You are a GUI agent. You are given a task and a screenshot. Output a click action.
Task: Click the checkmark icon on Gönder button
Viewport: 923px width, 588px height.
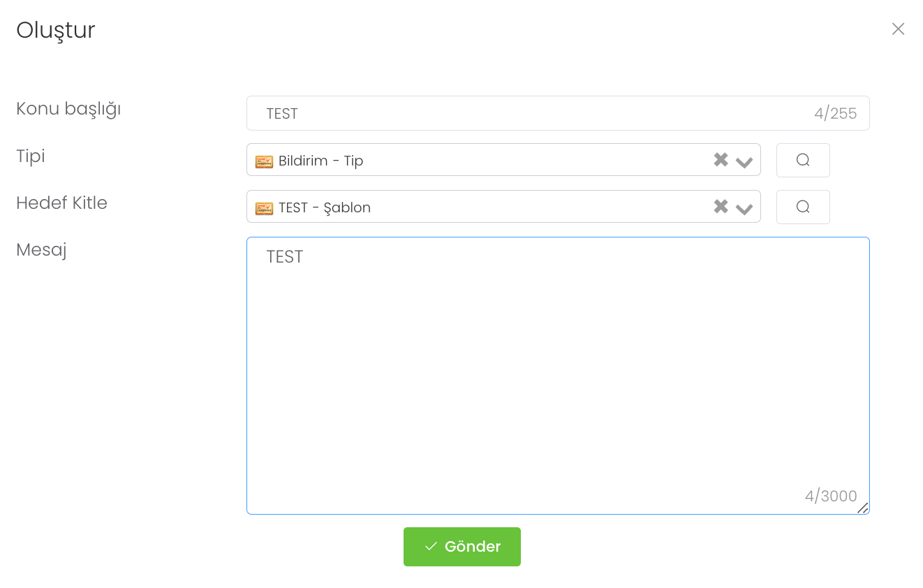431,546
